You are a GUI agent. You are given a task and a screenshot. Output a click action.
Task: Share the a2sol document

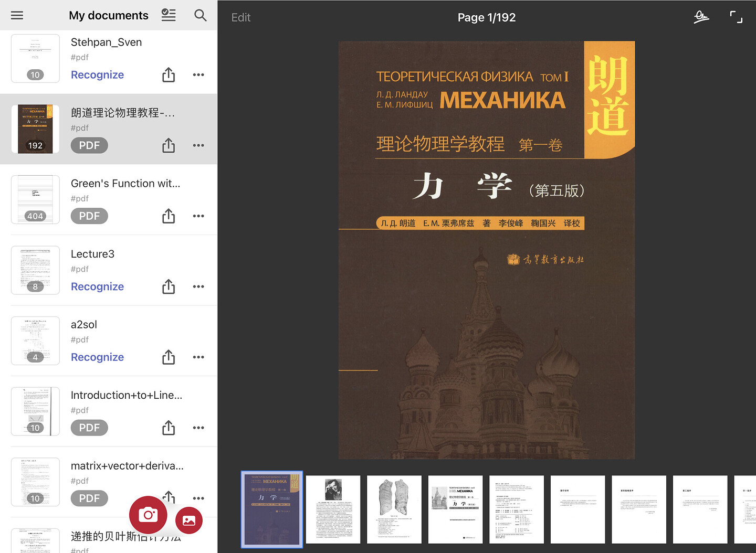pos(169,357)
